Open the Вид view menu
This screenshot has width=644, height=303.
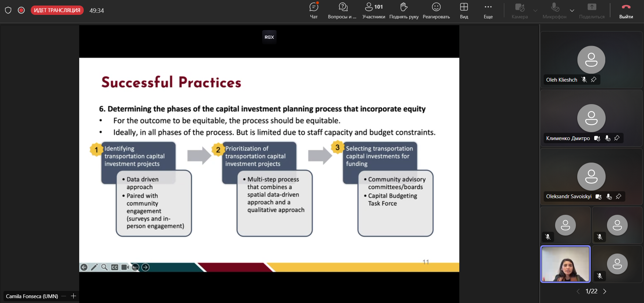(x=464, y=11)
